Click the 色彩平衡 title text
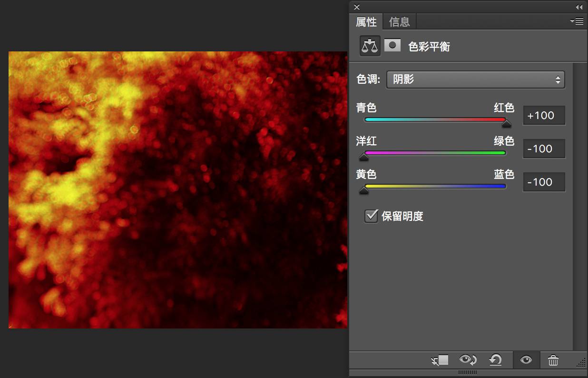588x378 pixels. point(429,47)
